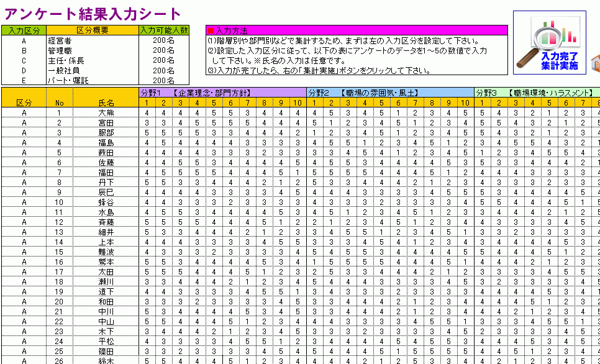
Task: Click the home icon at right edge
Action: (594, 63)
